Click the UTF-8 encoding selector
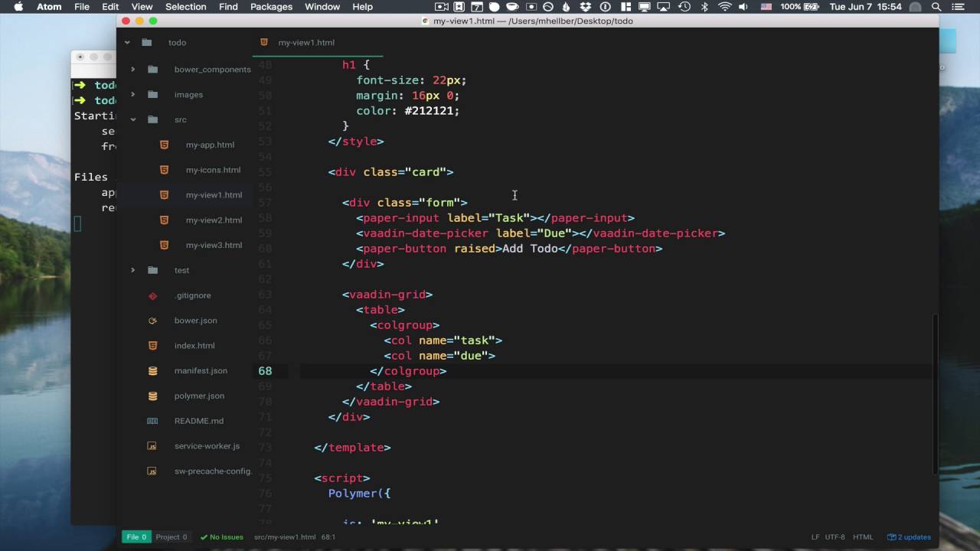The height and width of the screenshot is (551, 980). tap(835, 537)
